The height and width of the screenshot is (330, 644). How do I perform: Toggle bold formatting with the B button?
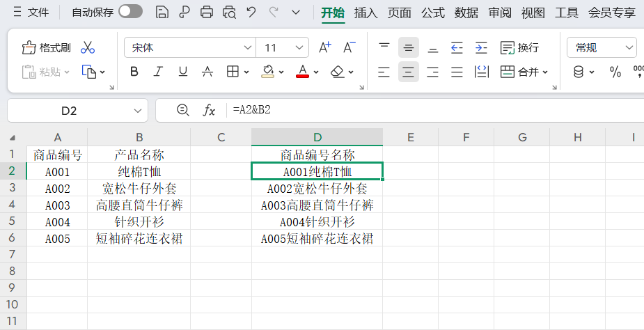click(134, 72)
